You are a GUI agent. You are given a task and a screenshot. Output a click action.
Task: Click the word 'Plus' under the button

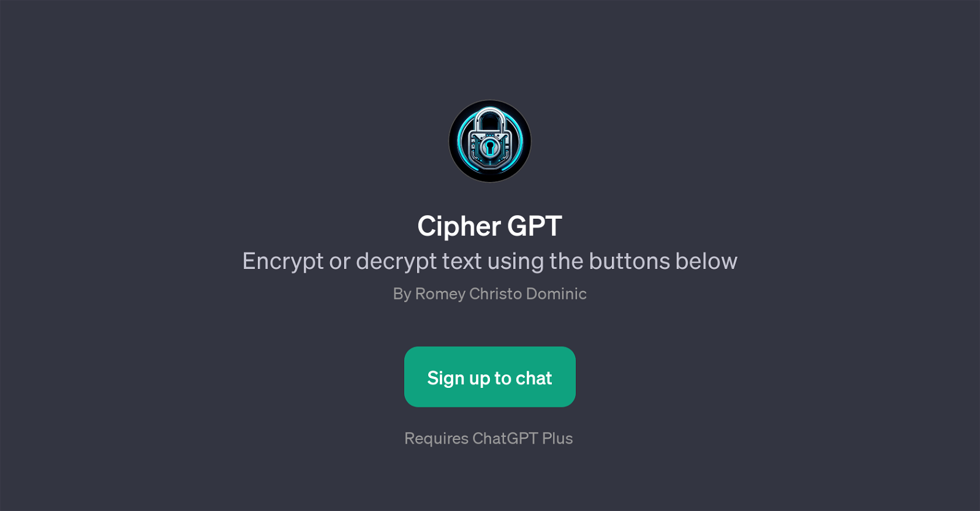click(557, 439)
